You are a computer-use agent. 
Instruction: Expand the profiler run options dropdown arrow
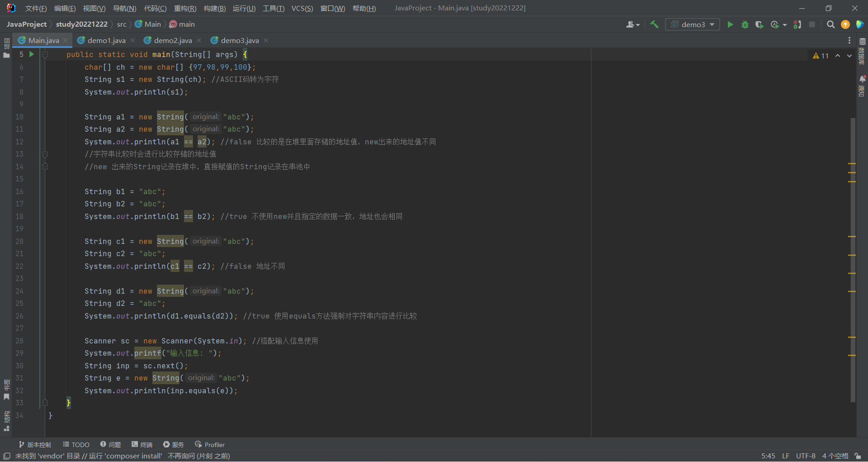click(x=785, y=25)
